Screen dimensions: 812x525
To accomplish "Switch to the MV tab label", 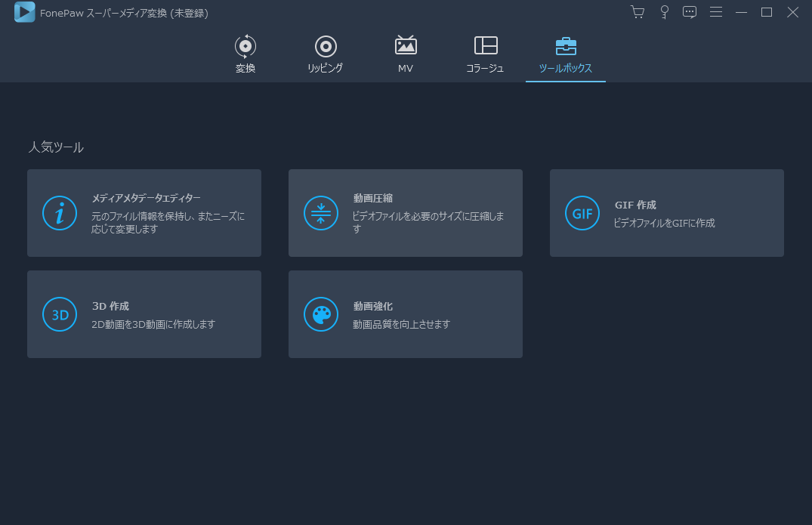I will 406,68.
